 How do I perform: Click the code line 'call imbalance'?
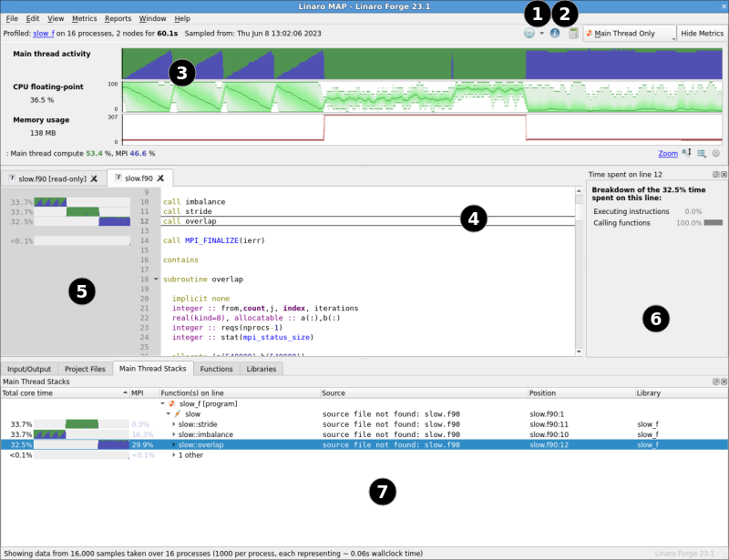194,202
